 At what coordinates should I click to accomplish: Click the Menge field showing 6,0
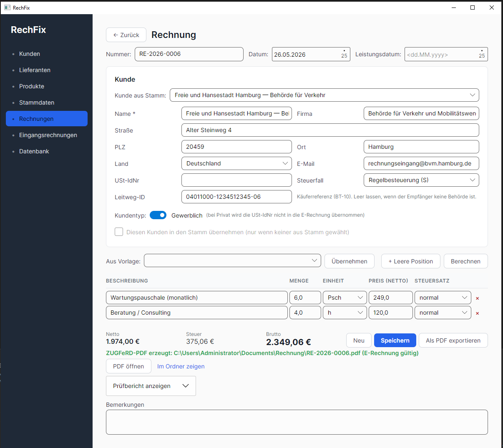(x=305, y=298)
